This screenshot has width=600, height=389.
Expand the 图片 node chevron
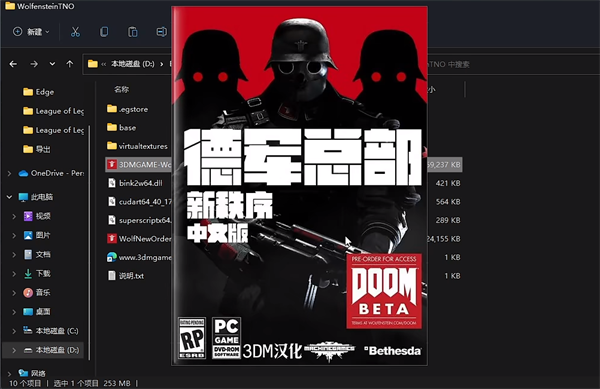tap(14, 236)
